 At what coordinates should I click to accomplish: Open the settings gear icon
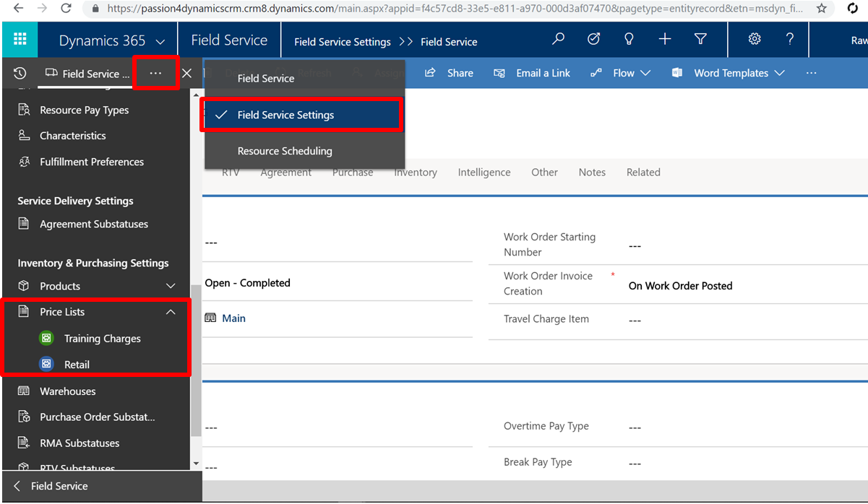pyautogui.click(x=755, y=40)
